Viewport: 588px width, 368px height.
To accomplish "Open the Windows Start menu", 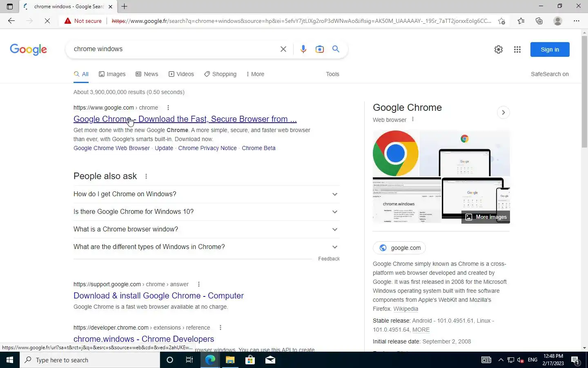I will (x=10, y=360).
